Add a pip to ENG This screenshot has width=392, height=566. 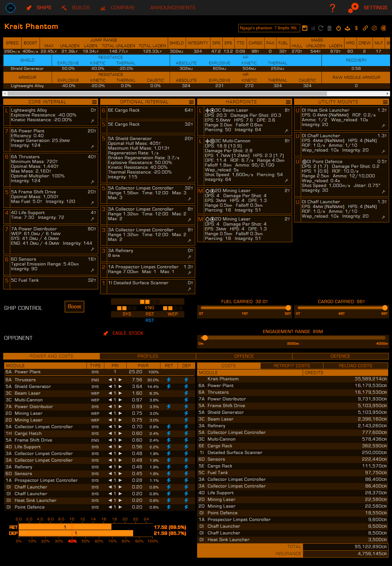(x=150, y=308)
